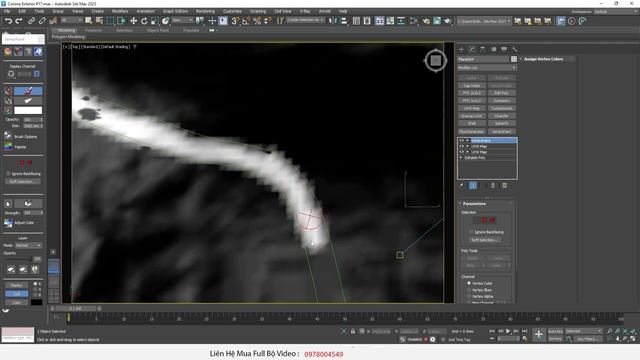Open the Rendering menu
The width and height of the screenshot is (640, 360).
point(205,11)
